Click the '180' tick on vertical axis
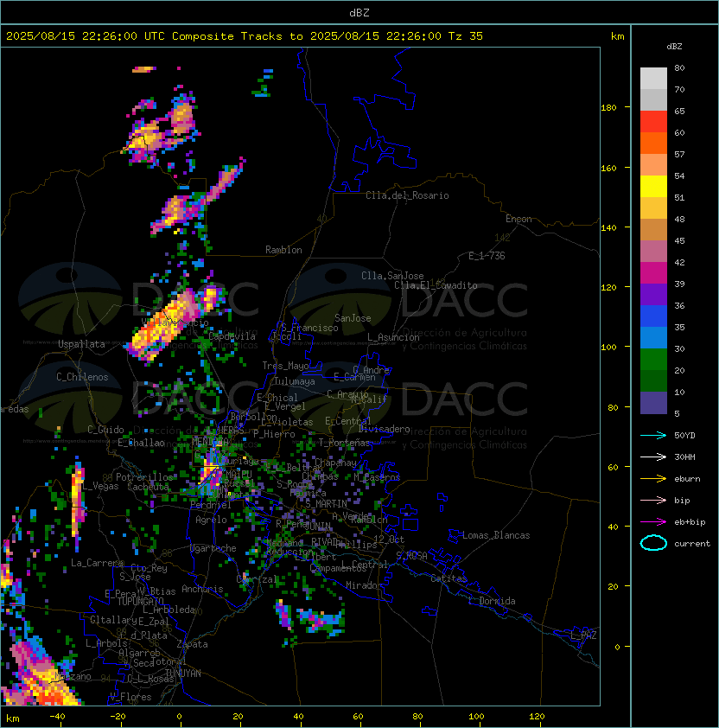Screen dimensions: 719x728 tap(608, 108)
